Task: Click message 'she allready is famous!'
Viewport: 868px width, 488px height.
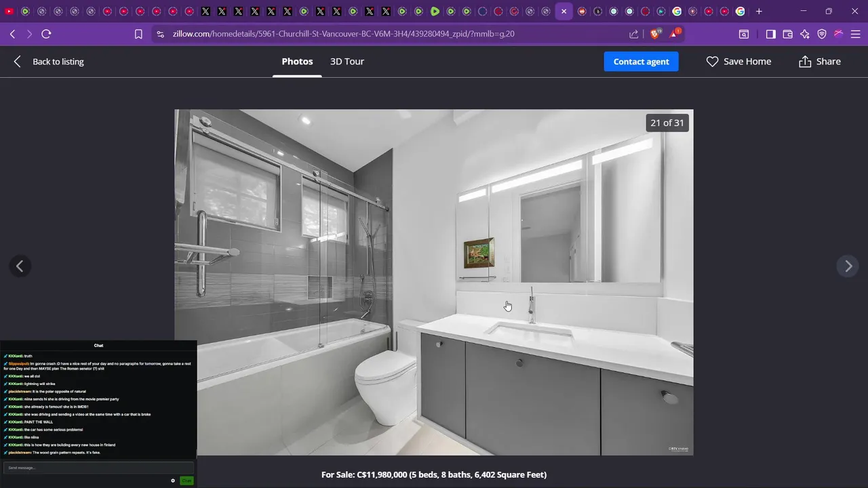Action: tap(56, 407)
